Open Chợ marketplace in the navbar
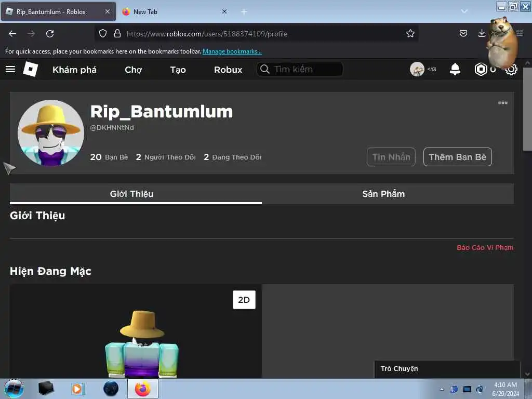 134,70
